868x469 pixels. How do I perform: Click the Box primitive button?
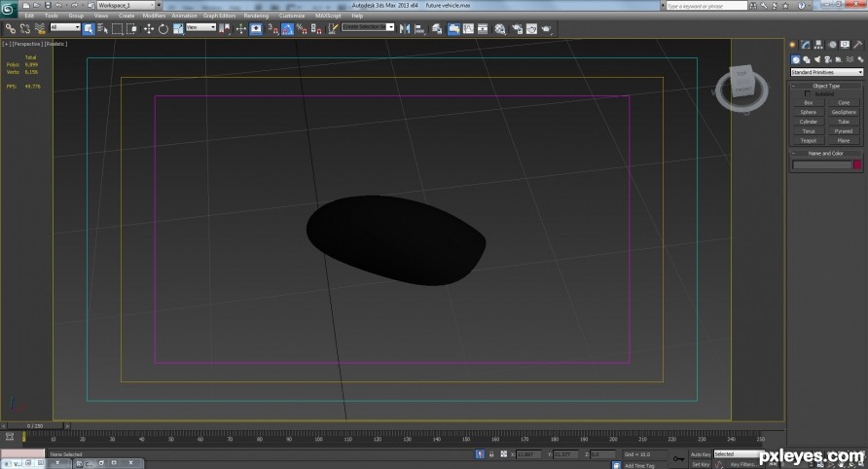coord(809,103)
